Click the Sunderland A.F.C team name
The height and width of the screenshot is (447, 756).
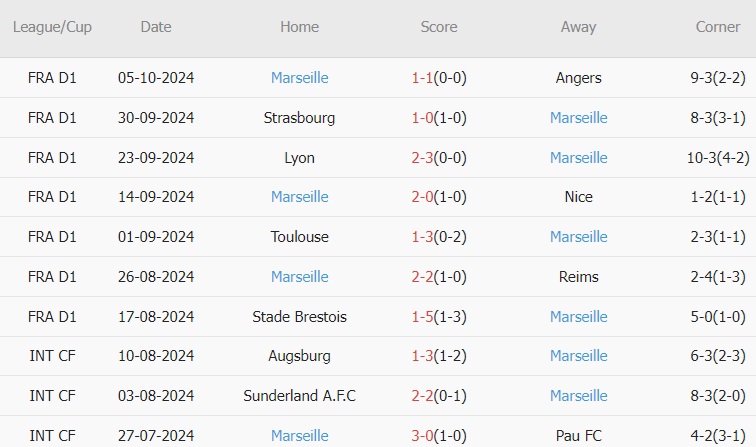tap(299, 396)
